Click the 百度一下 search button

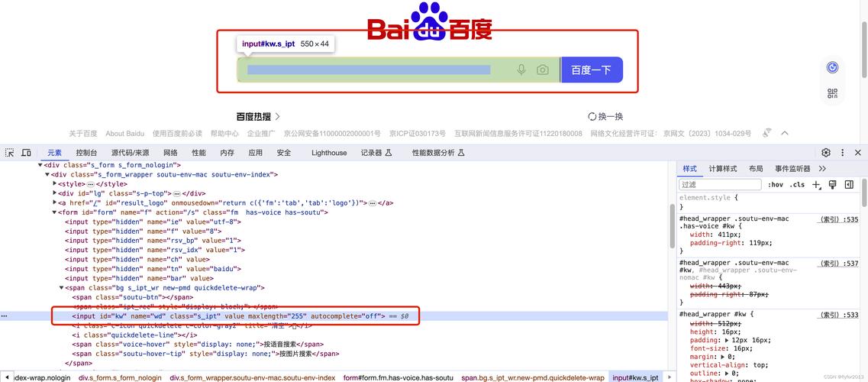pos(592,70)
